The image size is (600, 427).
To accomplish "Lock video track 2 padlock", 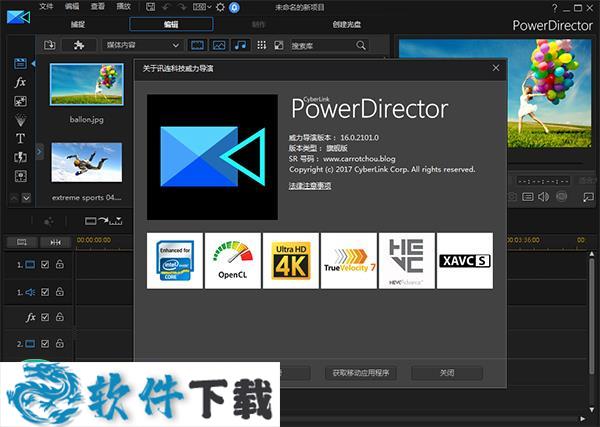I will (59, 343).
